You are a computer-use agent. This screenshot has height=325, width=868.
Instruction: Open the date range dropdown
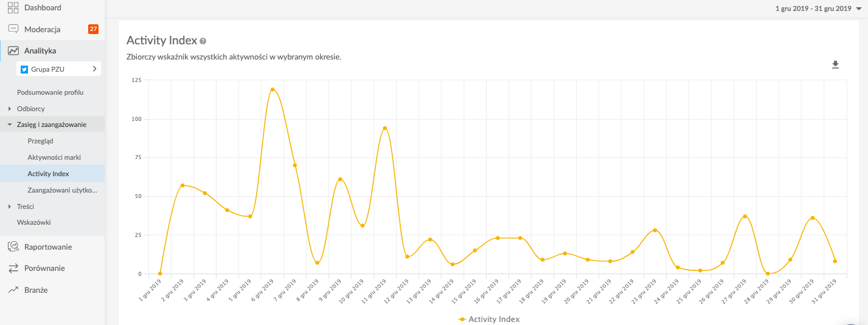point(818,9)
